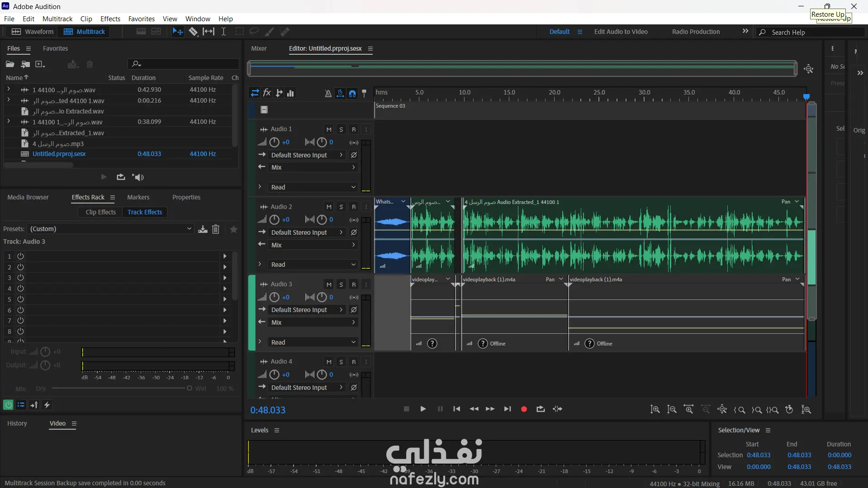Expand the first 44100 .wav file row

[9, 90]
